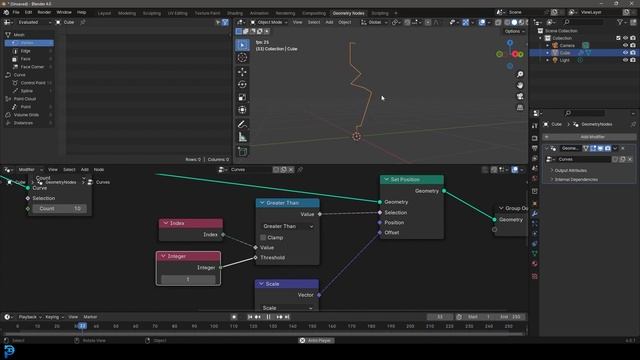
Task: Jump to the end frame
Action: (x=287, y=317)
